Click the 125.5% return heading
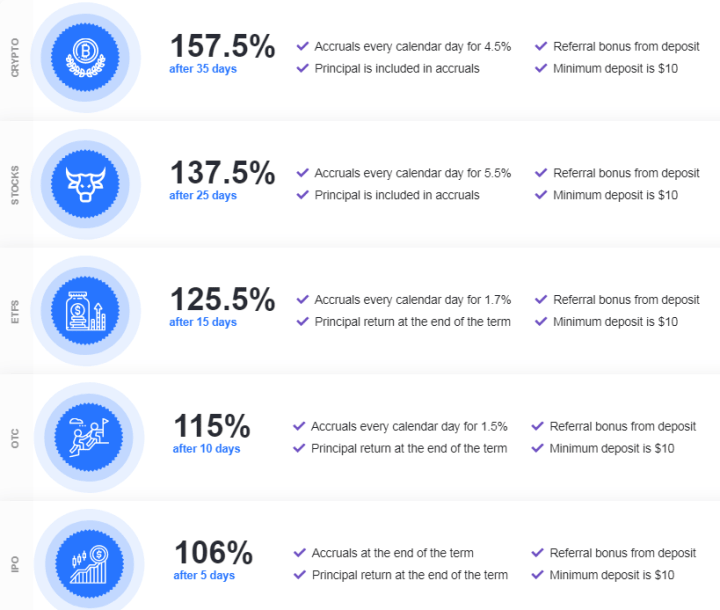 [222, 299]
